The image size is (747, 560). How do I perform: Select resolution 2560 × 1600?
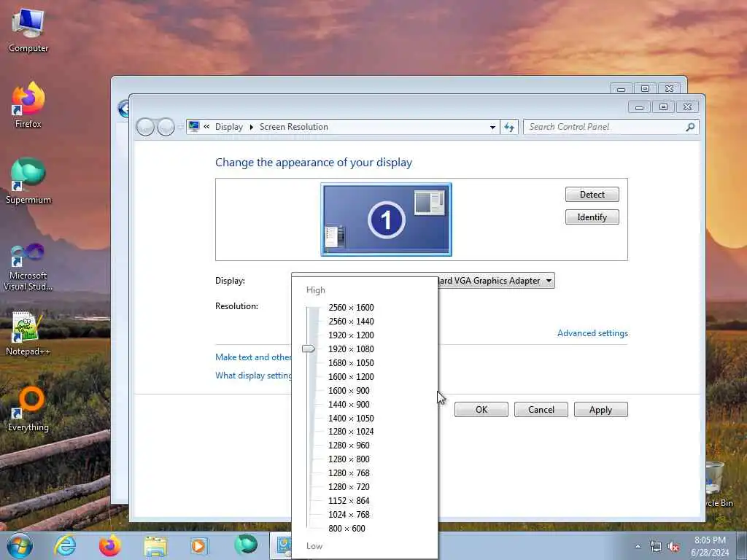tap(351, 308)
